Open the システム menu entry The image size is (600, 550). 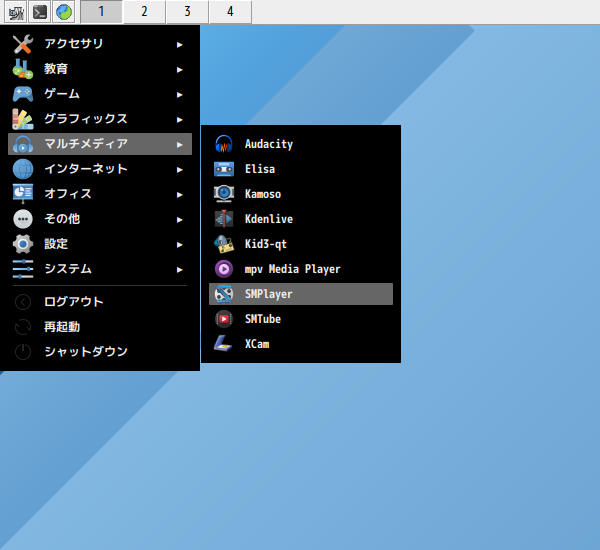(x=100, y=269)
